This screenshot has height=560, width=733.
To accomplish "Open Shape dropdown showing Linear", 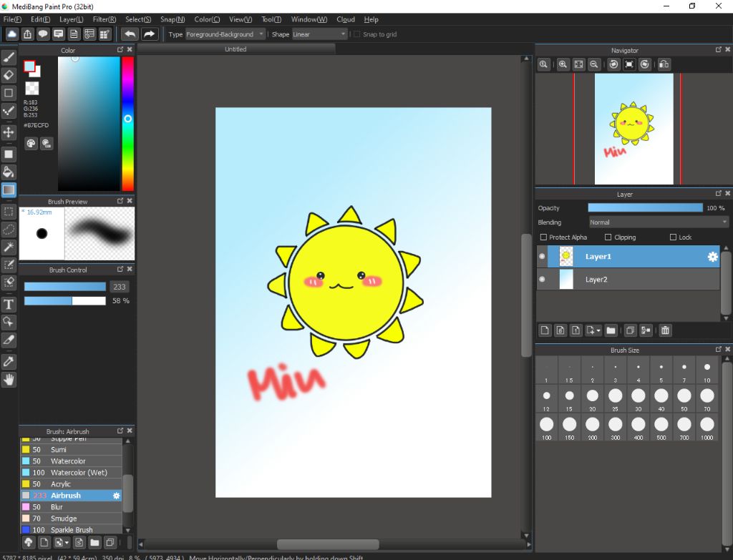I will tap(320, 34).
